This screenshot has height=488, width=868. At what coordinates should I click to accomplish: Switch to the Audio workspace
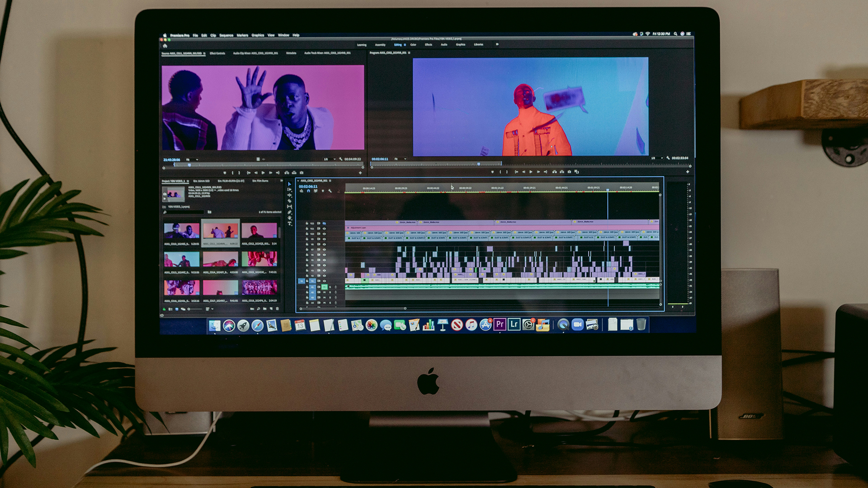tap(444, 45)
